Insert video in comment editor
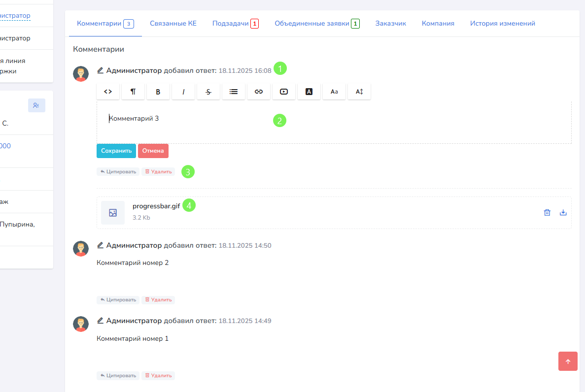 point(284,92)
